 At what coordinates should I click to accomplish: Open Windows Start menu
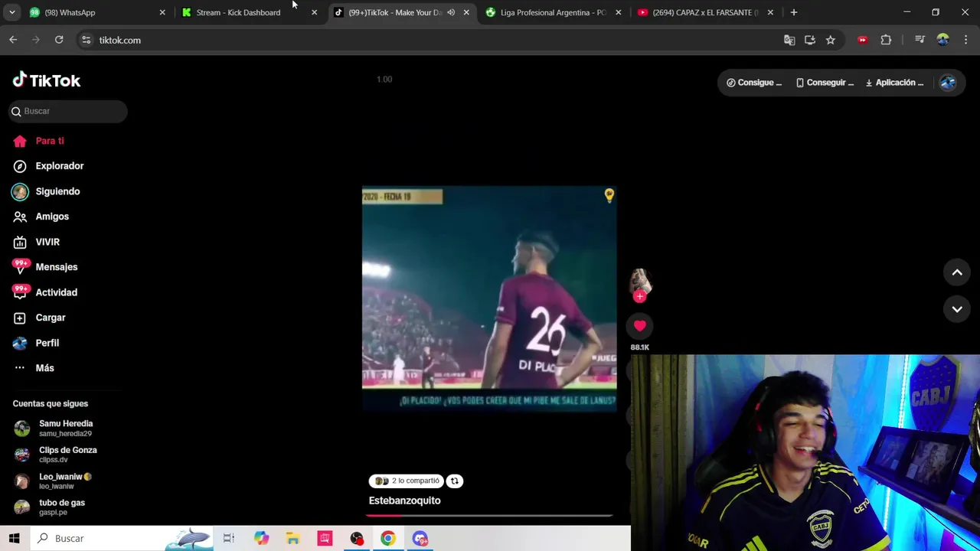(15, 539)
